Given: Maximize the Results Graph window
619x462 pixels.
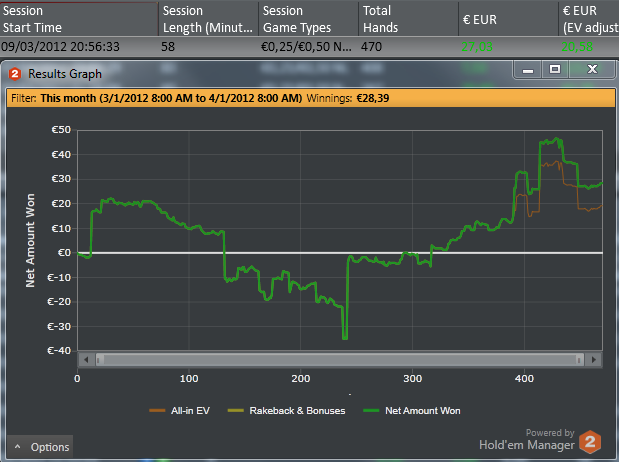Looking at the screenshot, I should [x=555, y=70].
